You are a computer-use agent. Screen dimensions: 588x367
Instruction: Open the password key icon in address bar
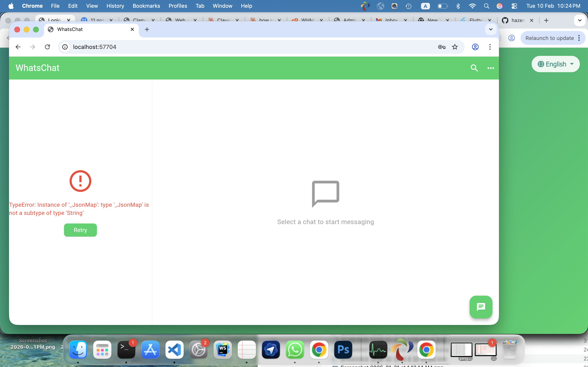[441, 47]
